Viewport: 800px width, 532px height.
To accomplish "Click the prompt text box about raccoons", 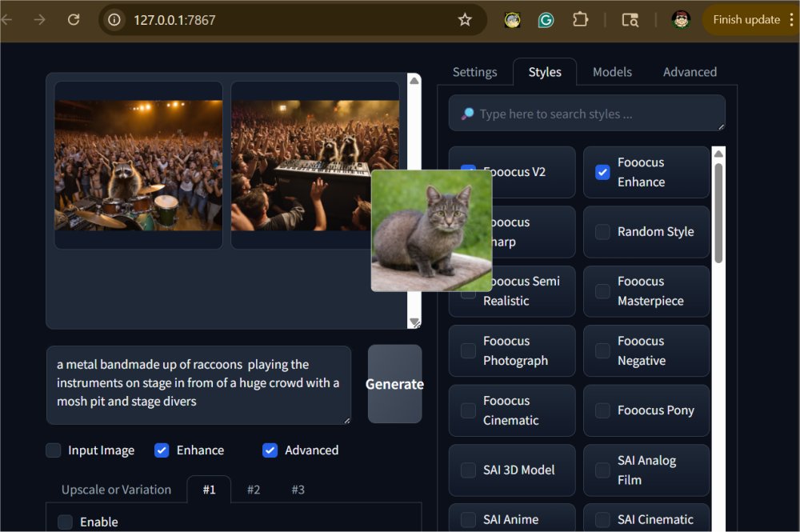I will [198, 385].
